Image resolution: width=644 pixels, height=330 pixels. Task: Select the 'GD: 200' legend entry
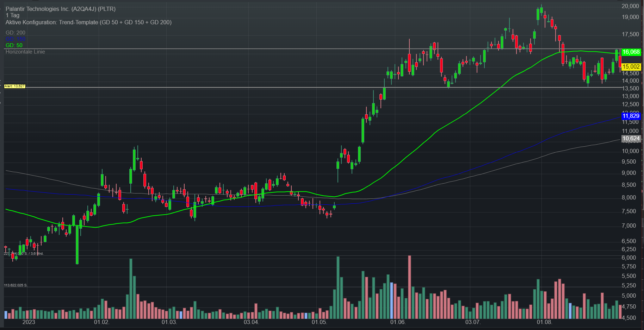(16, 33)
